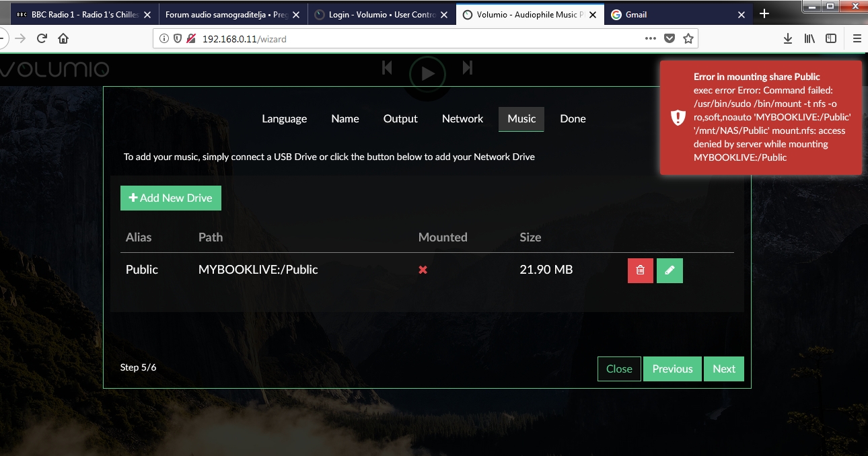868x456 pixels.
Task: Open site information icon in address bar
Action: click(x=164, y=39)
